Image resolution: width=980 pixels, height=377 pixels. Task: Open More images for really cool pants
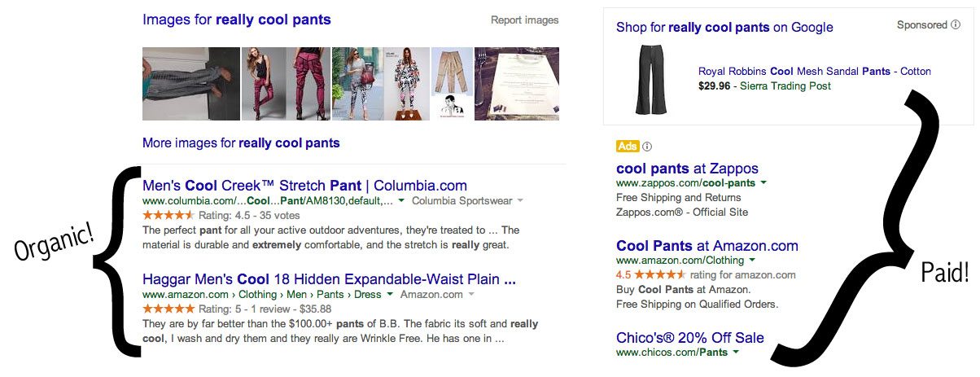click(241, 143)
